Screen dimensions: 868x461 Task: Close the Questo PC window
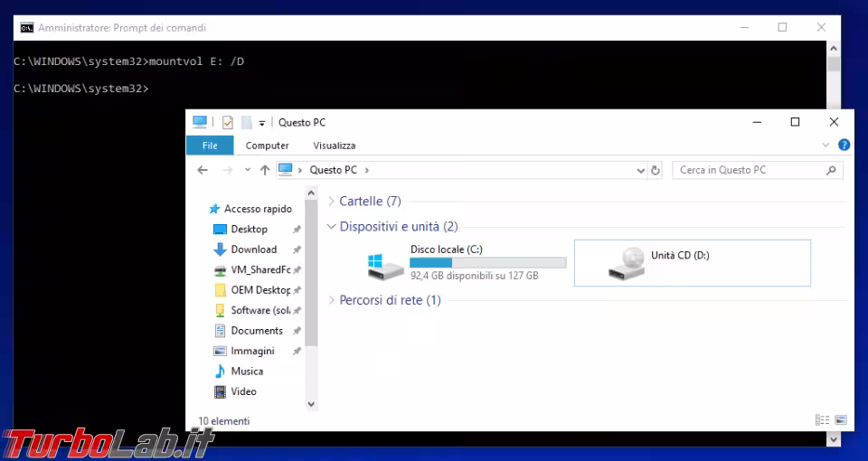coord(834,122)
